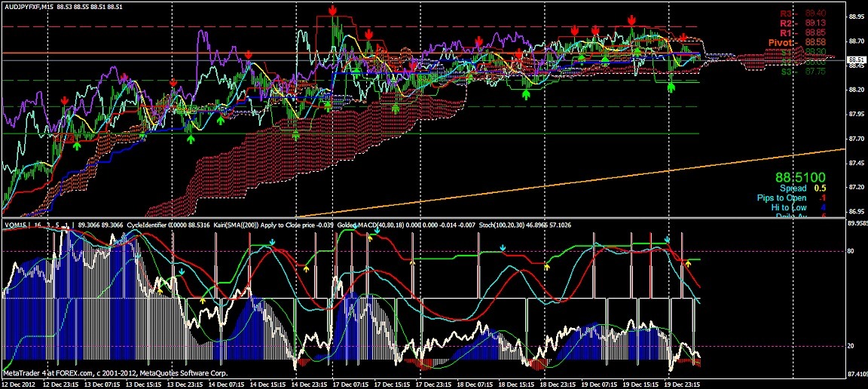The width and height of the screenshot is (868, 389).
Task: Click the 87.95 price scale label
Action: pyautogui.click(x=856, y=114)
